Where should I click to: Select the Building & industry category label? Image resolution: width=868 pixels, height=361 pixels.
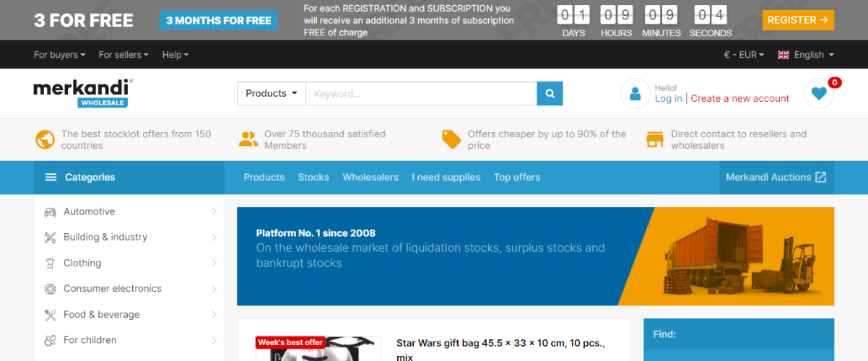coord(105,237)
